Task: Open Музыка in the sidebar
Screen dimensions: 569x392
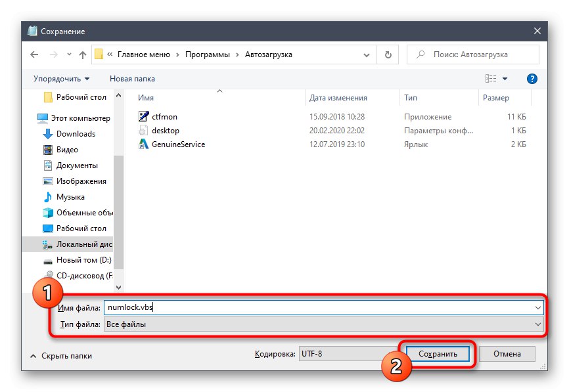Action: [x=70, y=197]
